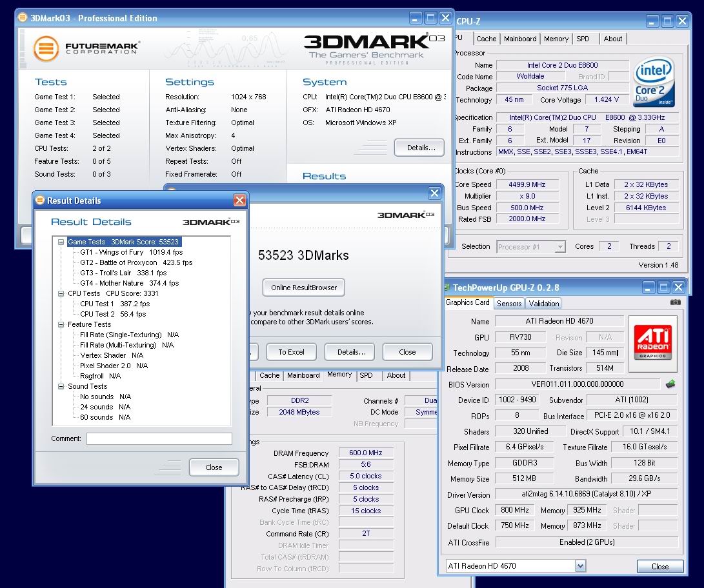The height and width of the screenshot is (588, 704).
Task: Open the SPD tab in lower CPU-Z window
Action: click(366, 375)
